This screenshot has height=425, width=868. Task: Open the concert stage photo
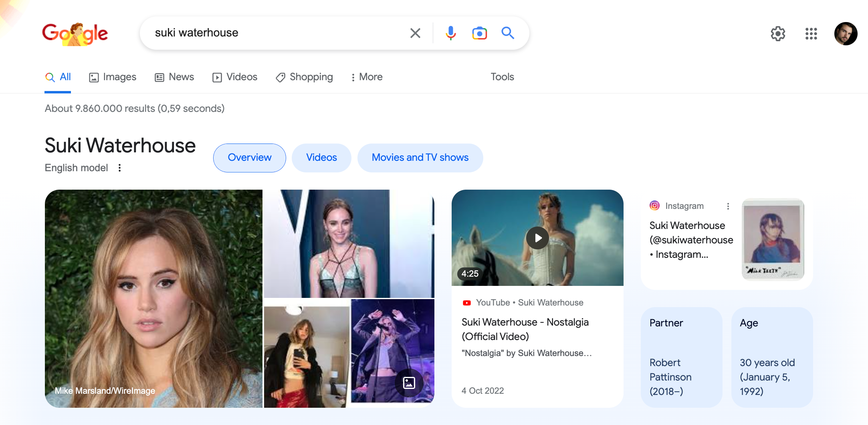coord(393,351)
